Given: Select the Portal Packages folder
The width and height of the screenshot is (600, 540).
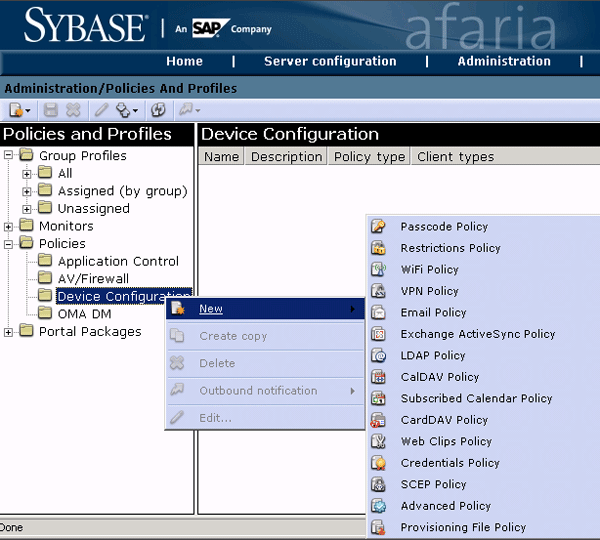Looking at the screenshot, I should pos(90,331).
